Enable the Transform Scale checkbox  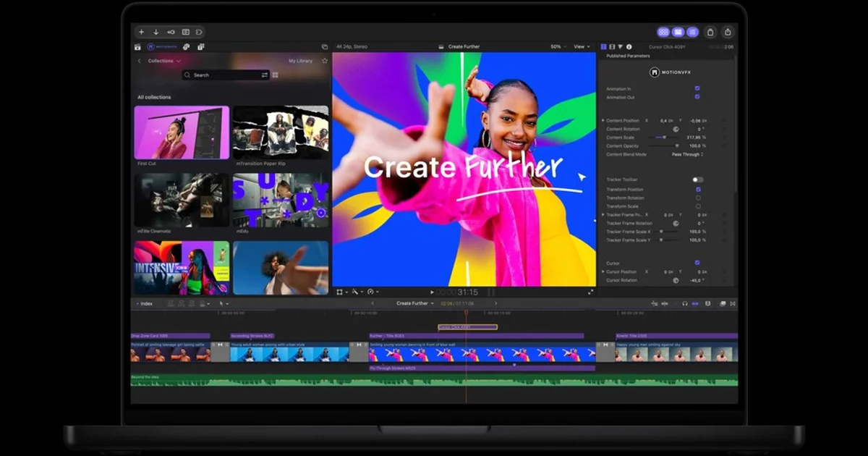tap(698, 206)
